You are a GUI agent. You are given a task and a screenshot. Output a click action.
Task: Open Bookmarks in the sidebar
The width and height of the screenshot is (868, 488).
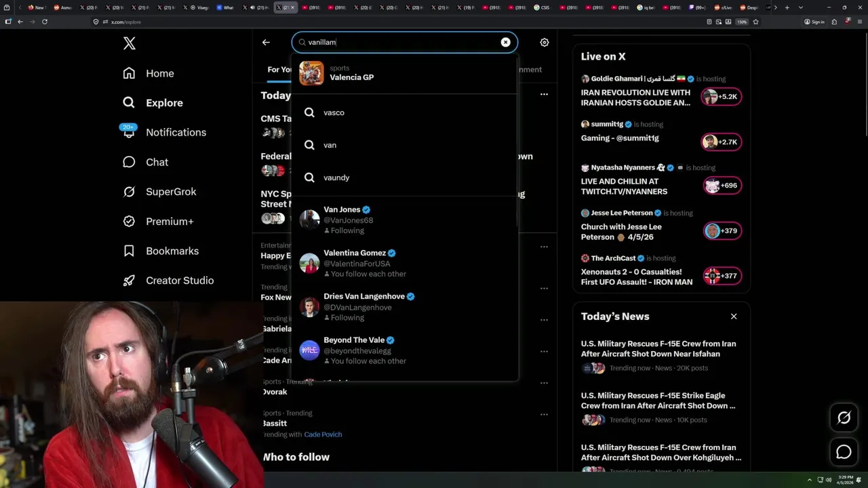161,251
